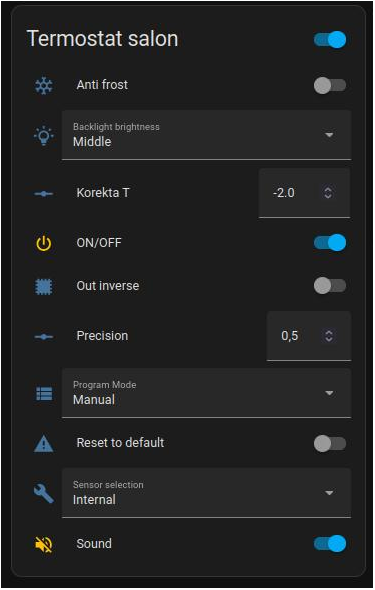This screenshot has width=375, height=590.
Task: Toggle the Termostat salon main switch
Action: [x=330, y=40]
